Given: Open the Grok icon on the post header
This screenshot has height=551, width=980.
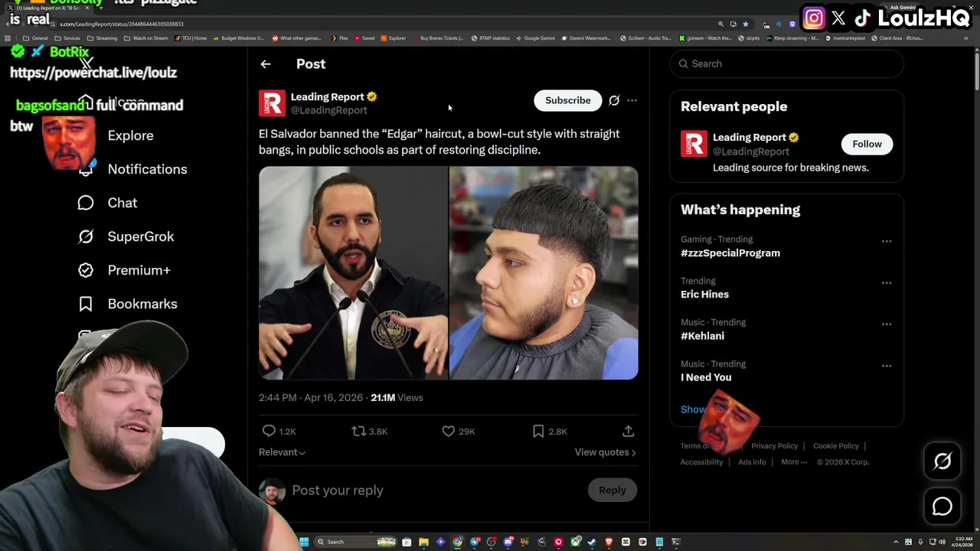Looking at the screenshot, I should pyautogui.click(x=614, y=100).
